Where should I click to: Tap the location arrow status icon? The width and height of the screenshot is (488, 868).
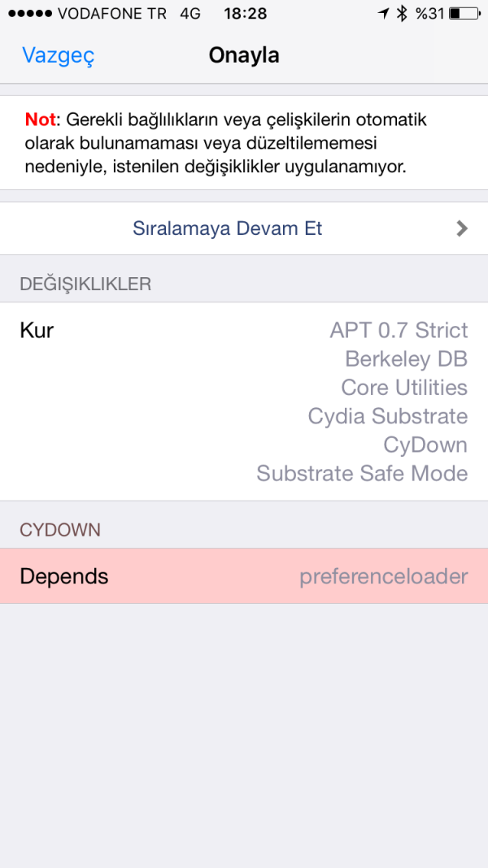pos(384,14)
